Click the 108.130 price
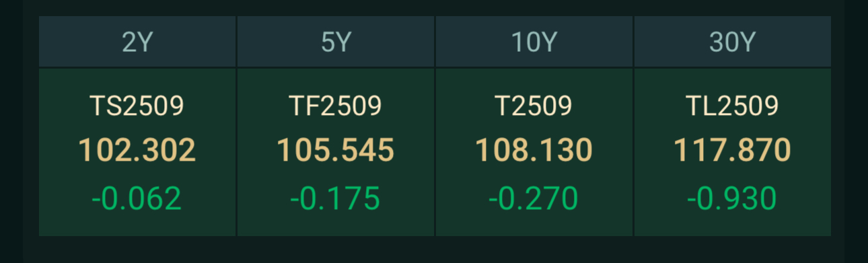The height and width of the screenshot is (263, 868). (534, 151)
